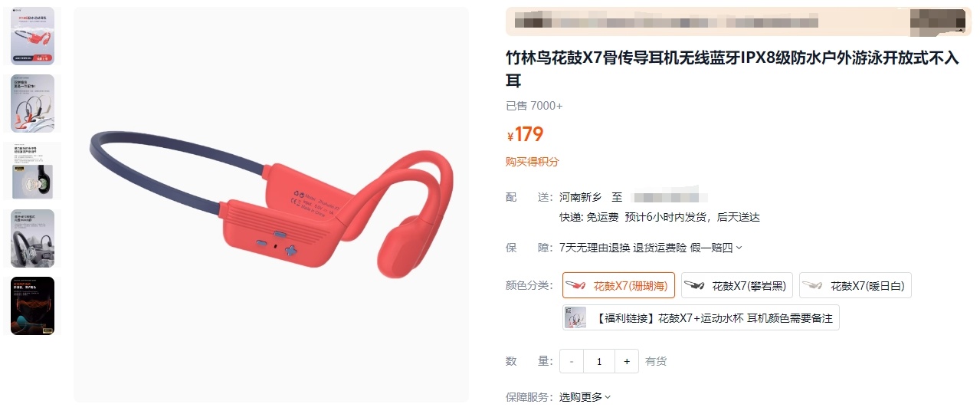Select the first red headphone thumbnail

[x=33, y=36]
